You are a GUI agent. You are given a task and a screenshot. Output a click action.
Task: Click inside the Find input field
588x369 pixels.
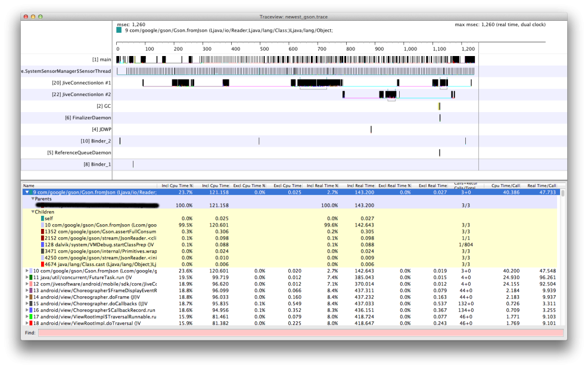[298, 332]
